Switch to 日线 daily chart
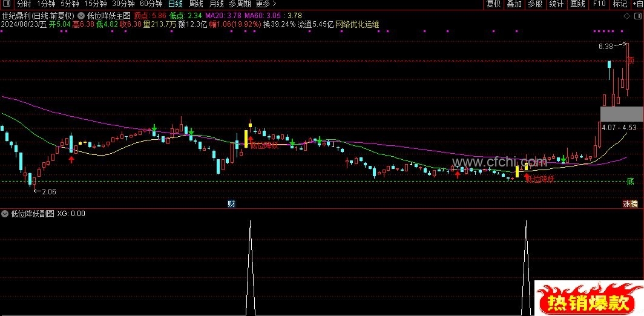Image resolution: width=644 pixels, height=316 pixels. coord(176,4)
